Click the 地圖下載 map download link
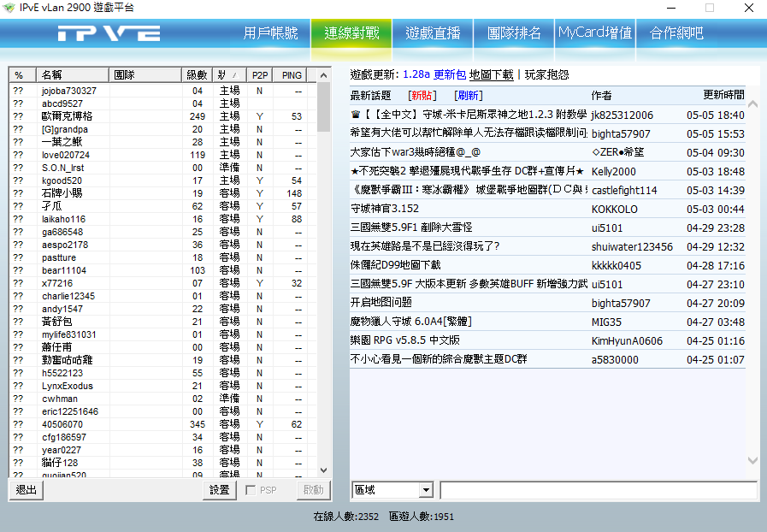Screen dimensions: 767x532 (492, 74)
